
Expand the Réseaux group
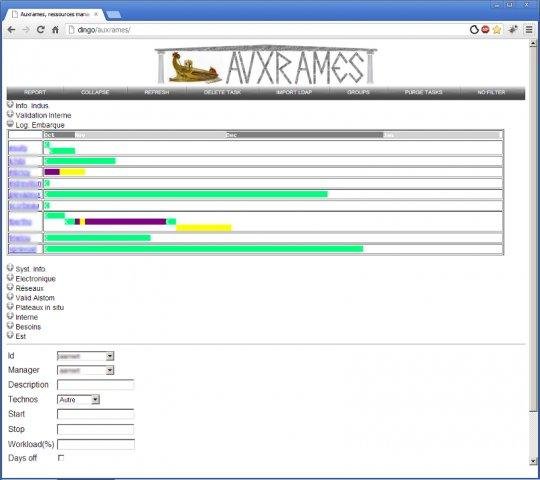click(x=10, y=287)
